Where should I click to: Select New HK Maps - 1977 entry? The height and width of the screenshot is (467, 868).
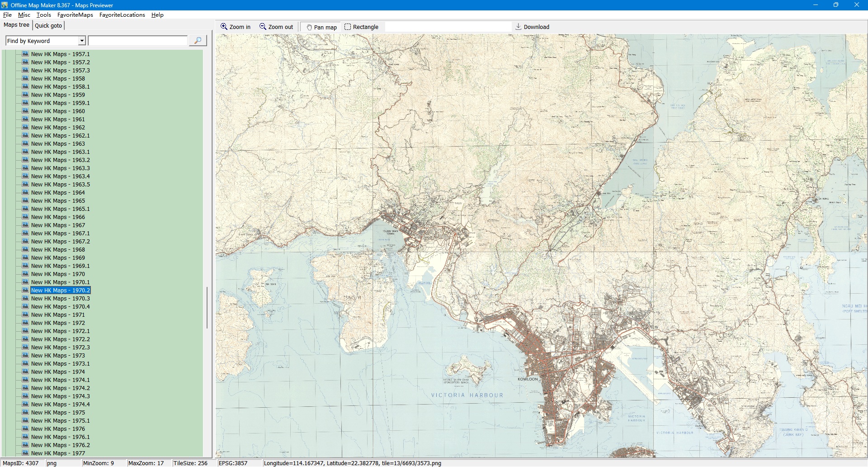tap(58, 453)
